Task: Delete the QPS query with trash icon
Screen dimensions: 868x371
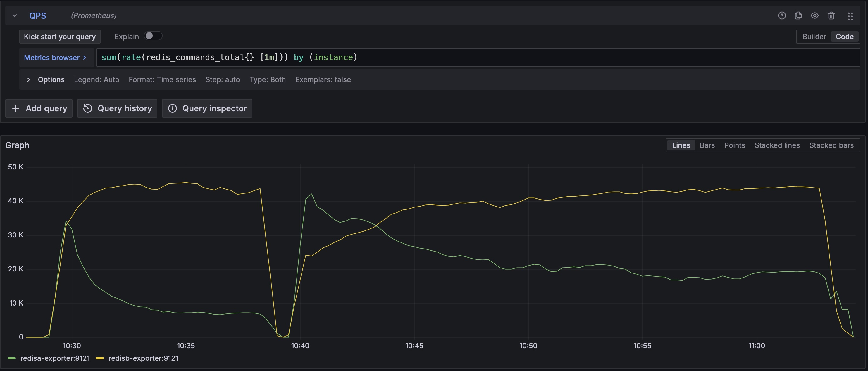Action: pyautogui.click(x=831, y=15)
